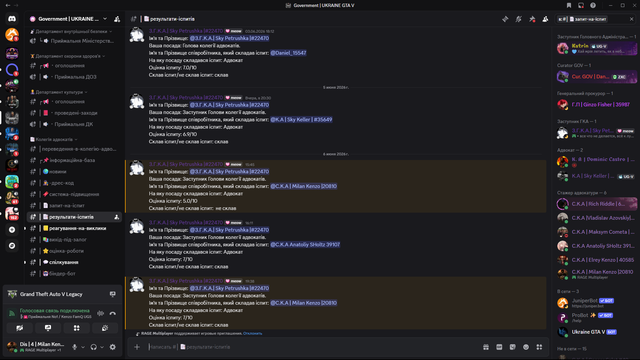This screenshot has height=360, width=640.
Task: Create invite for результати-іспитів channel
Action: pos(116,217)
